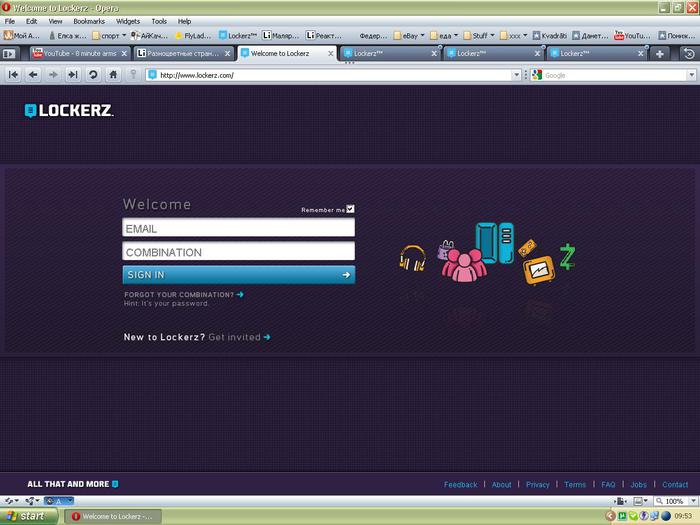Expand hidden system tray icons arrow
This screenshot has width=700, height=525.
610,517
